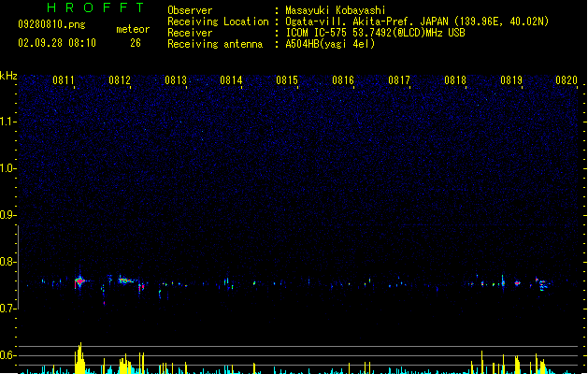Click the 0.9 kHz axis label

[x=7, y=215]
